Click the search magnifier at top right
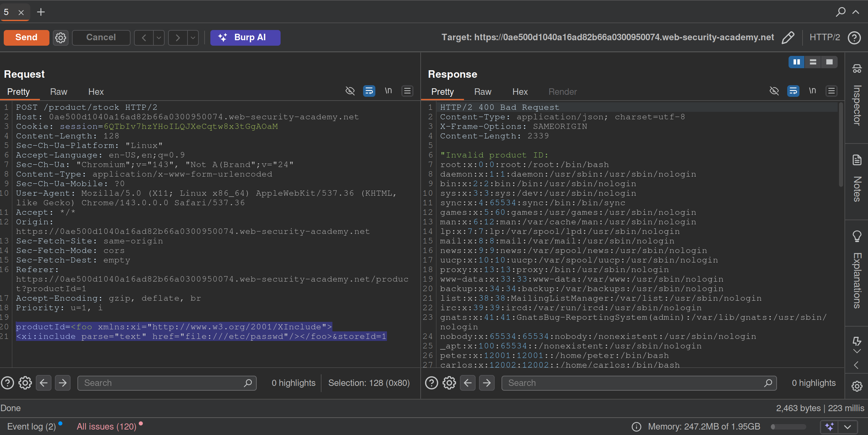 (840, 12)
